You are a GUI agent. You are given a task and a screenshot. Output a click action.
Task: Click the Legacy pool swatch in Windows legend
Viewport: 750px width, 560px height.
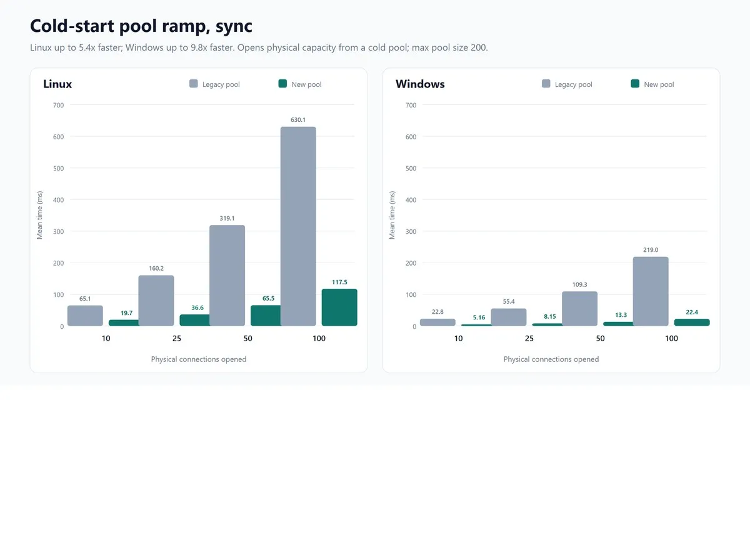pos(546,84)
